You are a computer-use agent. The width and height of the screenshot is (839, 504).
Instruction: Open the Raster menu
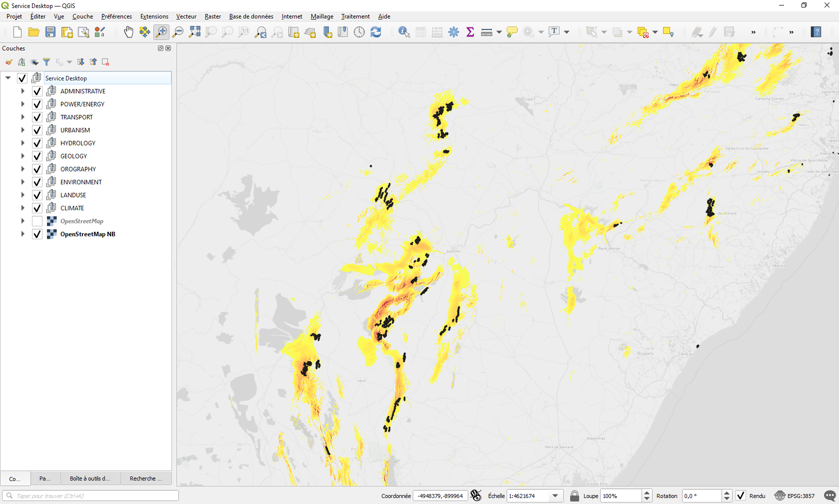tap(213, 16)
